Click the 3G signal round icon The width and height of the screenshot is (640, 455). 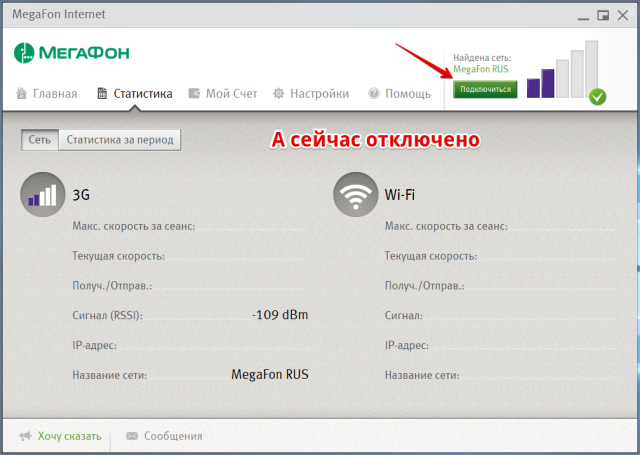(42, 194)
